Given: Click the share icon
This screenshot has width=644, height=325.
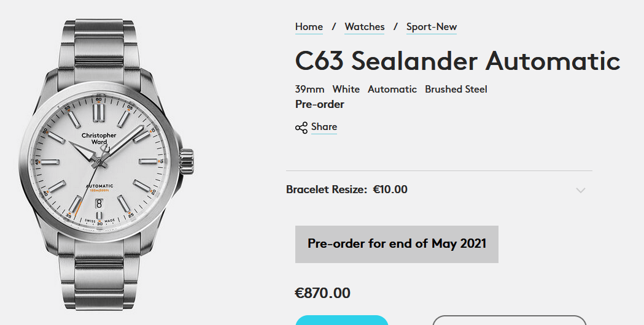Looking at the screenshot, I should 301,128.
